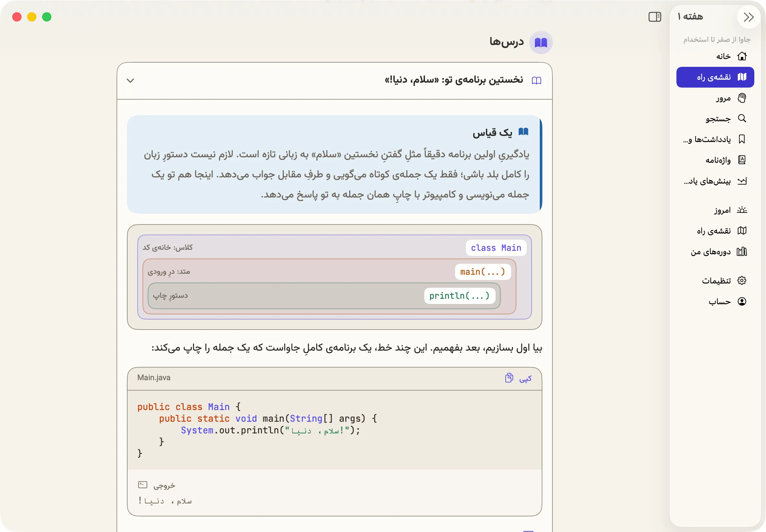Screen dimensions: 766x532
Task: Click the هفته ۱ header in the sidebar
Action: pos(690,17)
